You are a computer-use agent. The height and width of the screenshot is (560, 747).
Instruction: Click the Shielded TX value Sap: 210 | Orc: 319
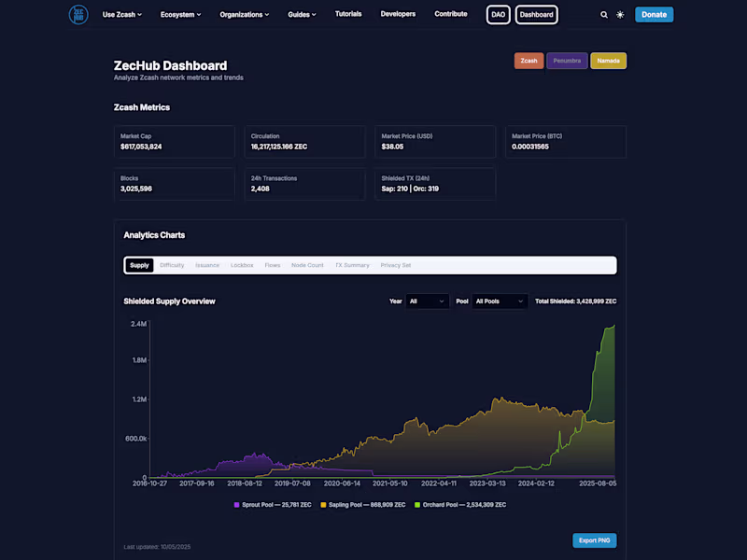coord(410,189)
